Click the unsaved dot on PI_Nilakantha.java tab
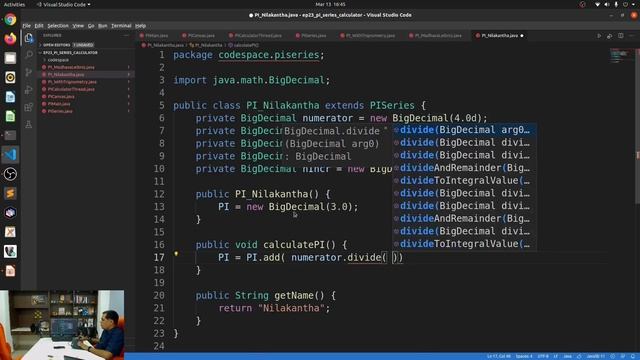 [x=522, y=36]
